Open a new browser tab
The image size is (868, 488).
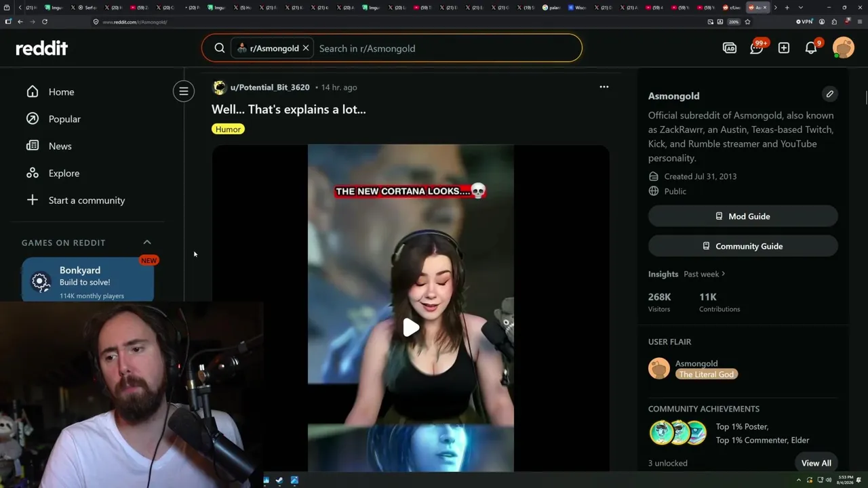[x=787, y=7]
